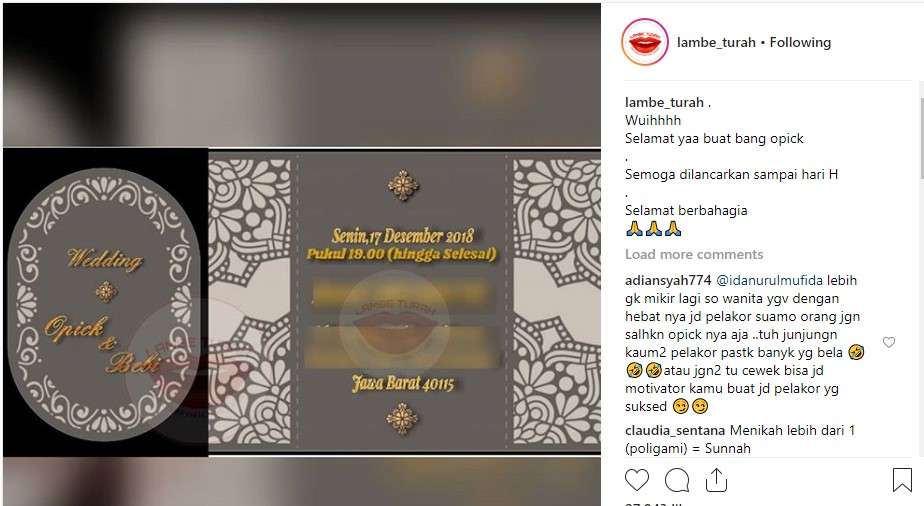Open claudia_sentana's profile

[675, 431]
